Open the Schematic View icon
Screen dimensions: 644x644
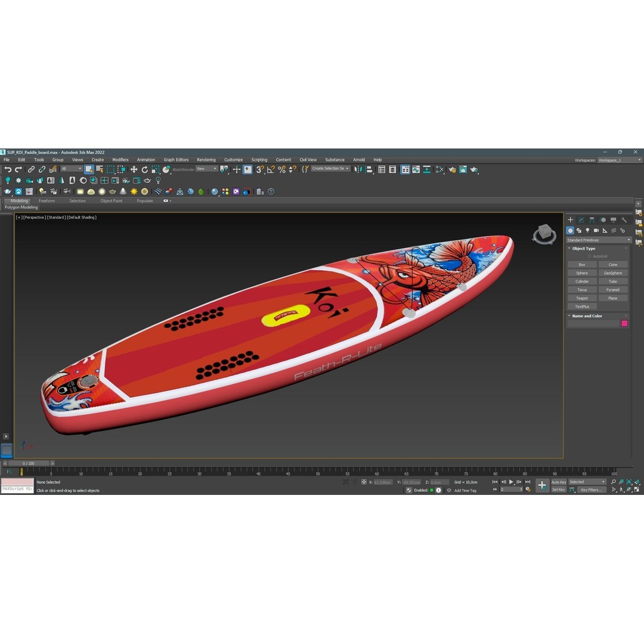[427, 169]
